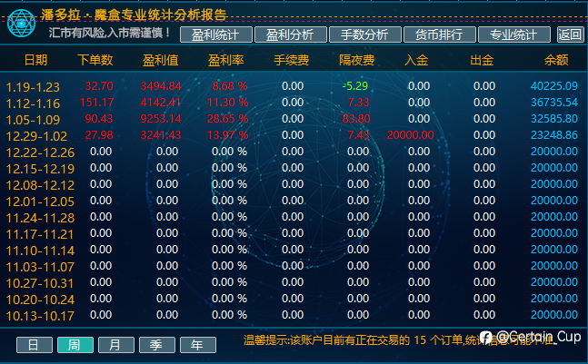Screen dimensions: 588x364
Task: Click the 返回 button
Action: click(570, 34)
